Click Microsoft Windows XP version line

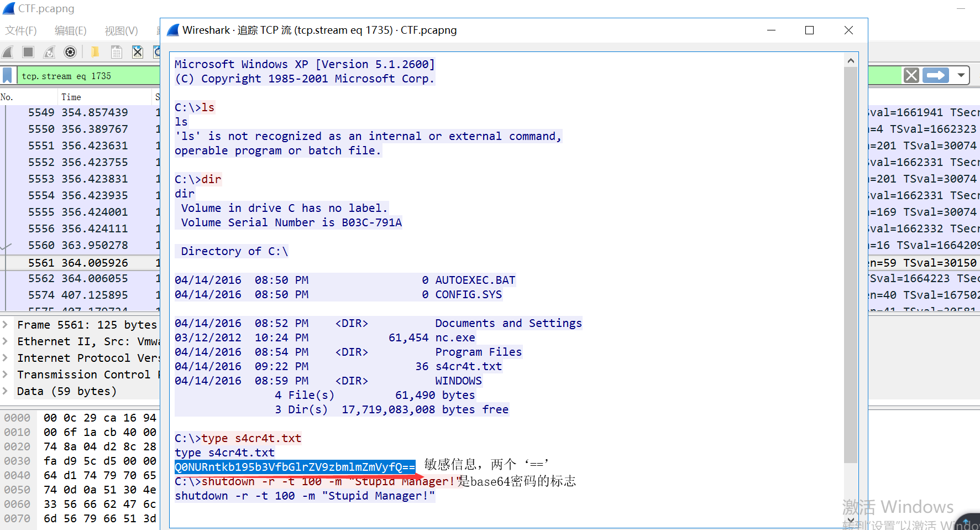[x=305, y=64]
